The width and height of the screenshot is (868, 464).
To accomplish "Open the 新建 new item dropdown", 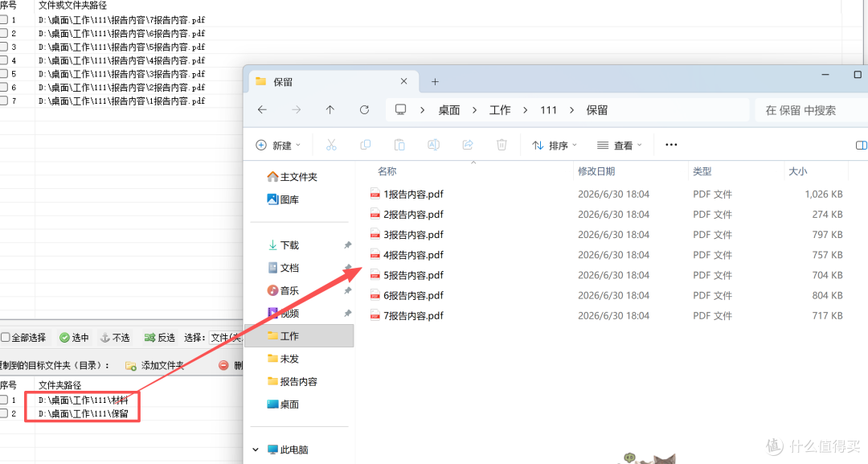I will pyautogui.click(x=278, y=145).
